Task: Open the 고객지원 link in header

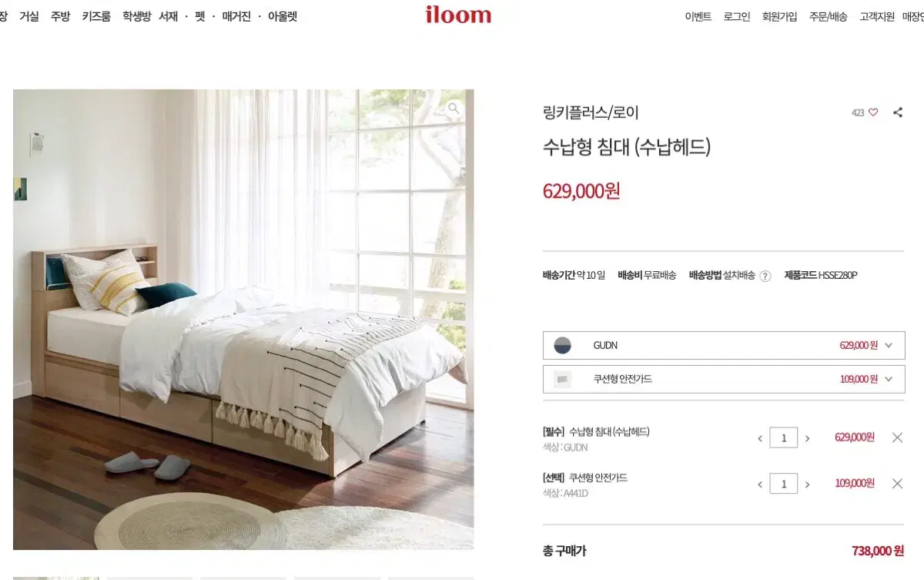Action: click(877, 16)
